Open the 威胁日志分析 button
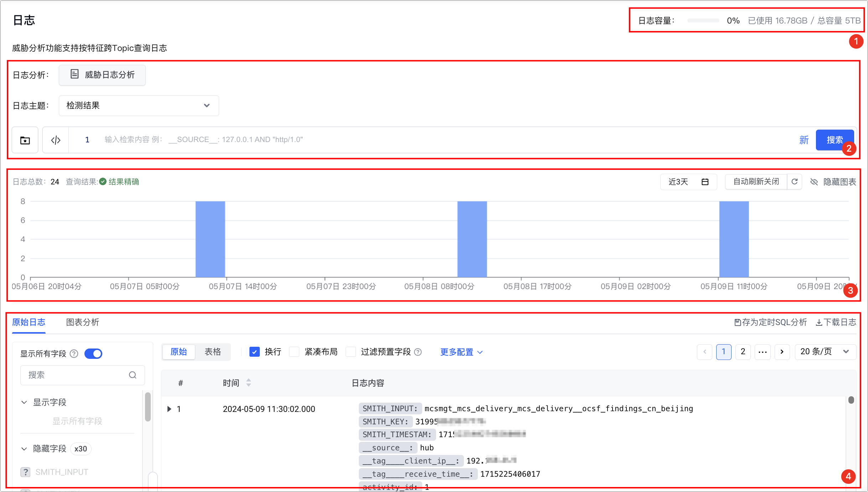 102,75
